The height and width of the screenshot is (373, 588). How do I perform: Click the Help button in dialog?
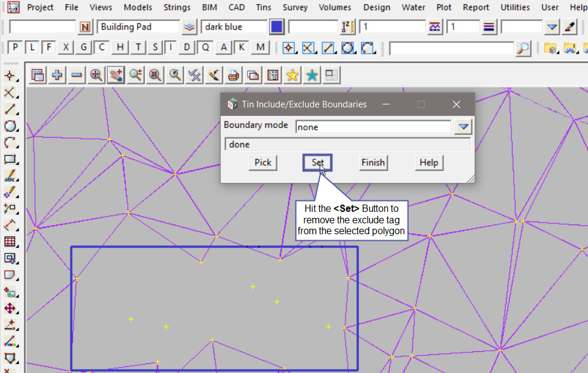(x=429, y=163)
